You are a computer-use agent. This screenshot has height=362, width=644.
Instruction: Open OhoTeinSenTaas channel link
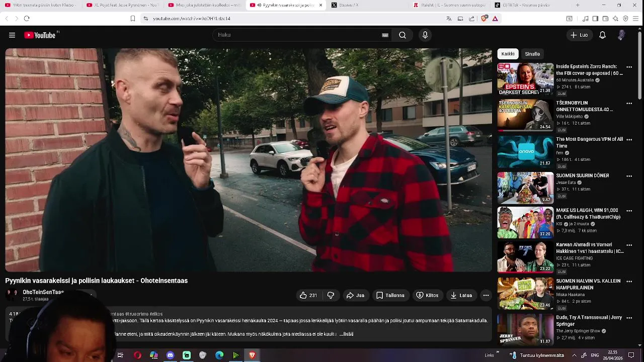pos(43,292)
